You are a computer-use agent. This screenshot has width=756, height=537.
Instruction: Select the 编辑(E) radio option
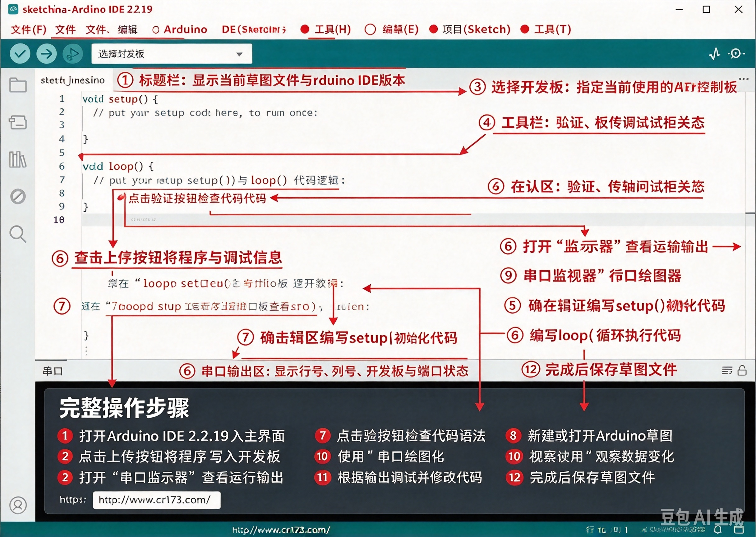click(x=370, y=29)
